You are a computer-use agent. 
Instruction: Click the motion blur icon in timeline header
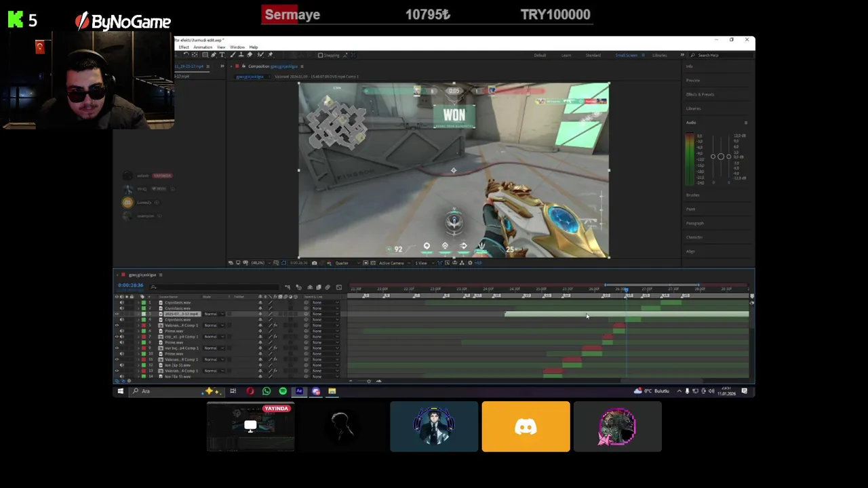click(328, 287)
